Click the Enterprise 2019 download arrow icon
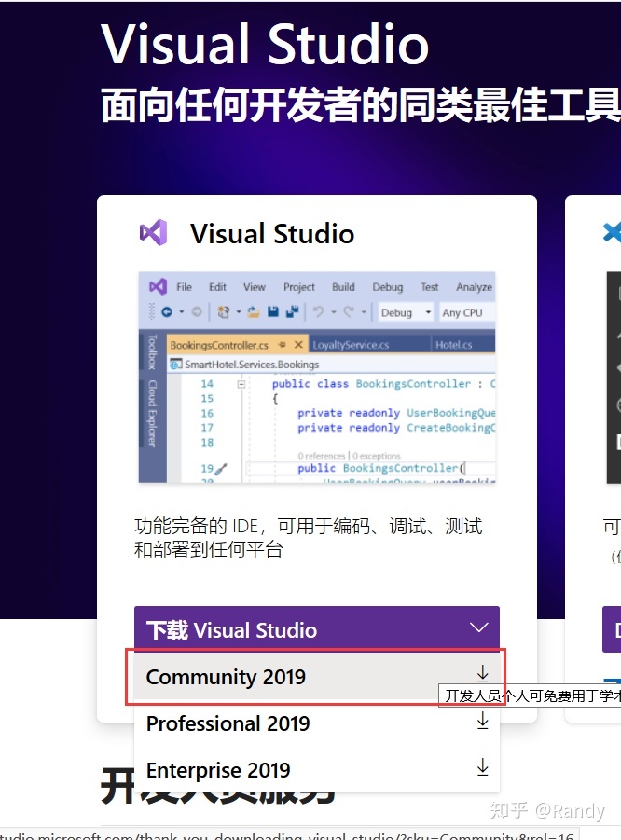 [482, 767]
